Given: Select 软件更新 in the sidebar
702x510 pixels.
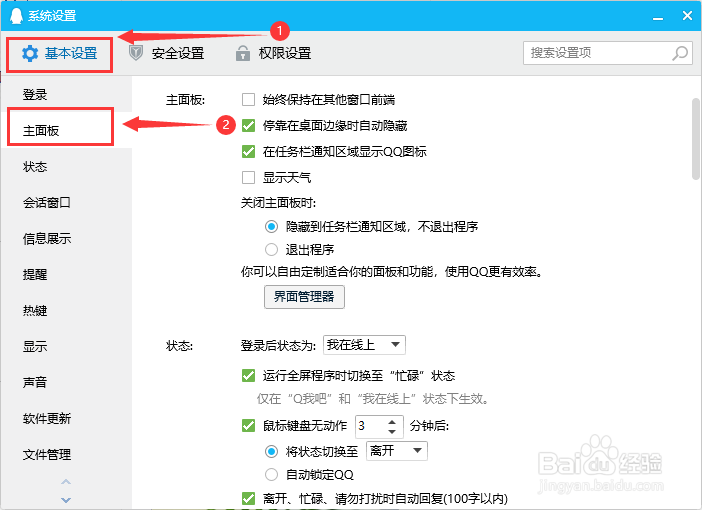Looking at the screenshot, I should [67, 419].
